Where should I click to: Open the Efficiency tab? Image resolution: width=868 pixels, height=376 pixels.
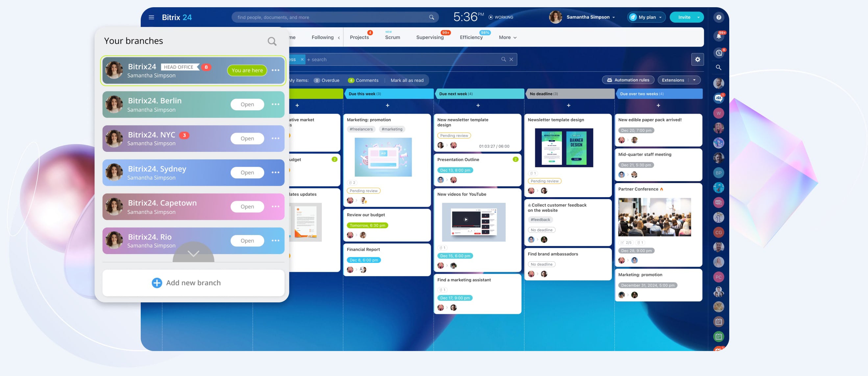471,37
